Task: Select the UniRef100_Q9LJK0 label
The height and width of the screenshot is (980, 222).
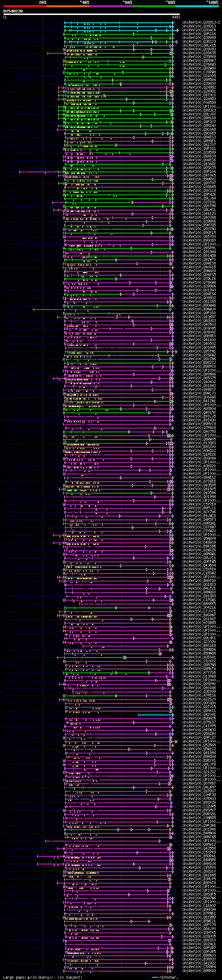Action: point(199,114)
